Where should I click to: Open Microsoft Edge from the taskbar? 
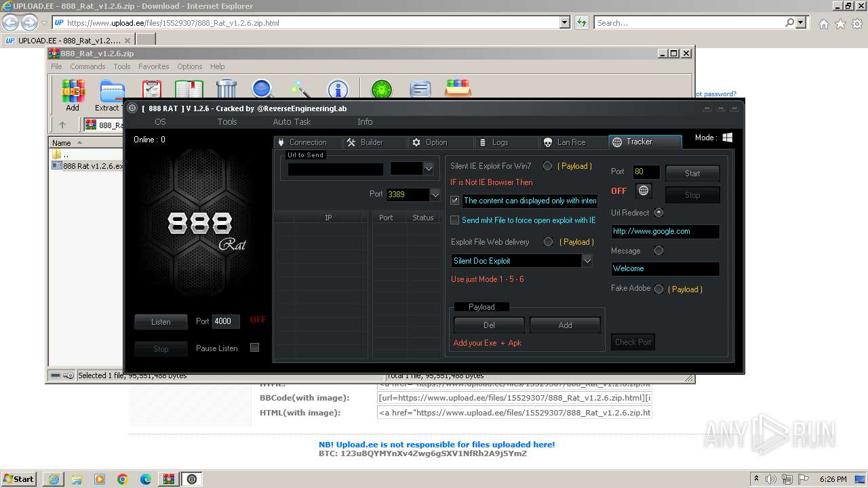click(x=146, y=479)
